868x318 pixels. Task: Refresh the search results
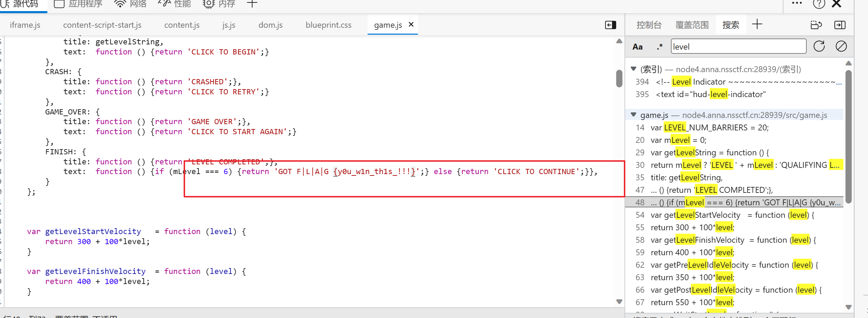819,46
